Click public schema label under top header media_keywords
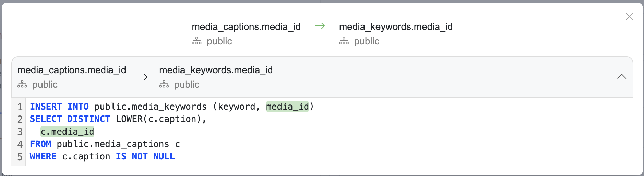644x176 pixels. [x=367, y=41]
